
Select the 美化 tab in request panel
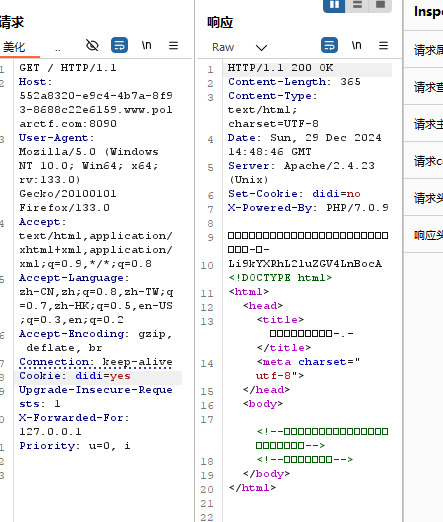click(x=14, y=47)
